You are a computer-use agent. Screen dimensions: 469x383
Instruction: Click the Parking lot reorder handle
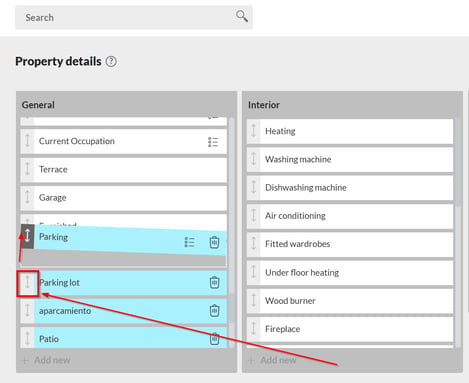click(28, 283)
